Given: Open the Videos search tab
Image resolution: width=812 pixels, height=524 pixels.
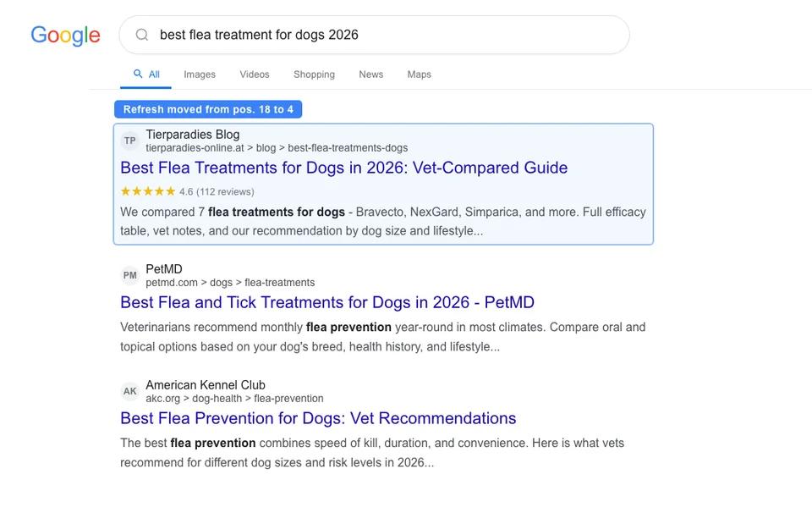Looking at the screenshot, I should [254, 74].
